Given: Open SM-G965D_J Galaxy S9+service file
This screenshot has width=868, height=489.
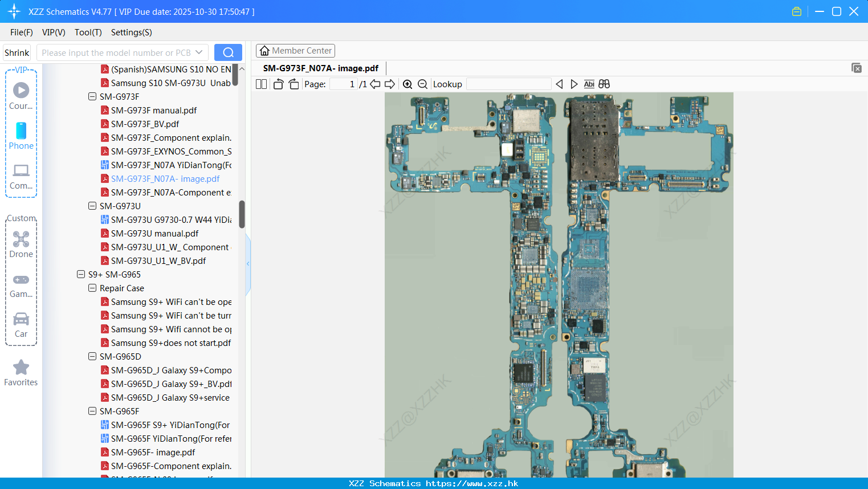Looking at the screenshot, I should click(170, 397).
